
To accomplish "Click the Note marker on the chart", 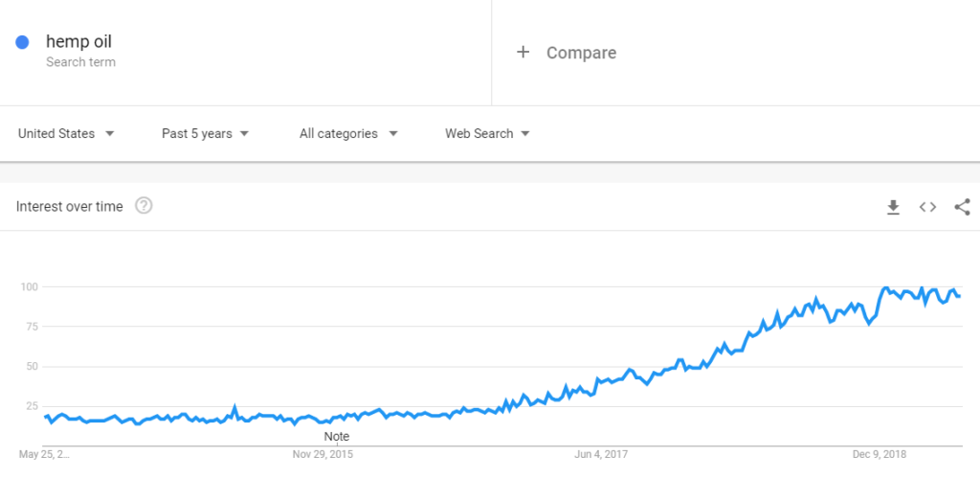I will pos(336,437).
